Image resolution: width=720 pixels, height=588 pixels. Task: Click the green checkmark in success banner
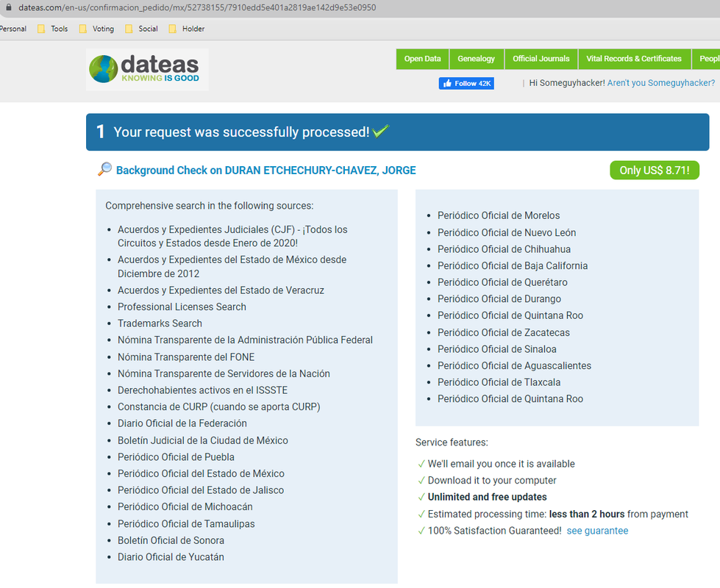pos(381,132)
